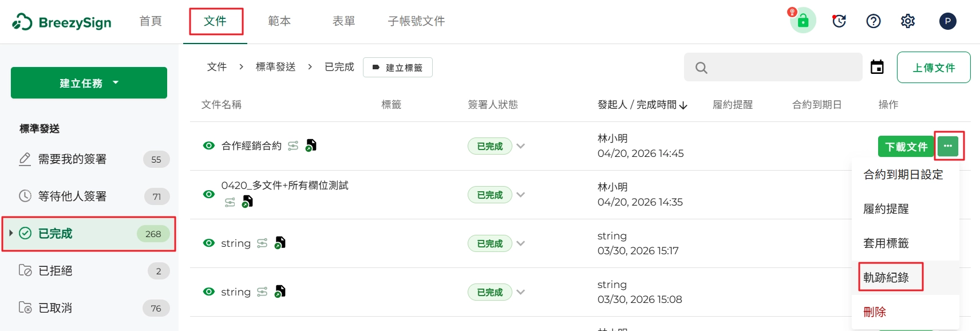Expand signer status chevron for 合作經銷合約
This screenshot has height=331, width=980.
520,146
